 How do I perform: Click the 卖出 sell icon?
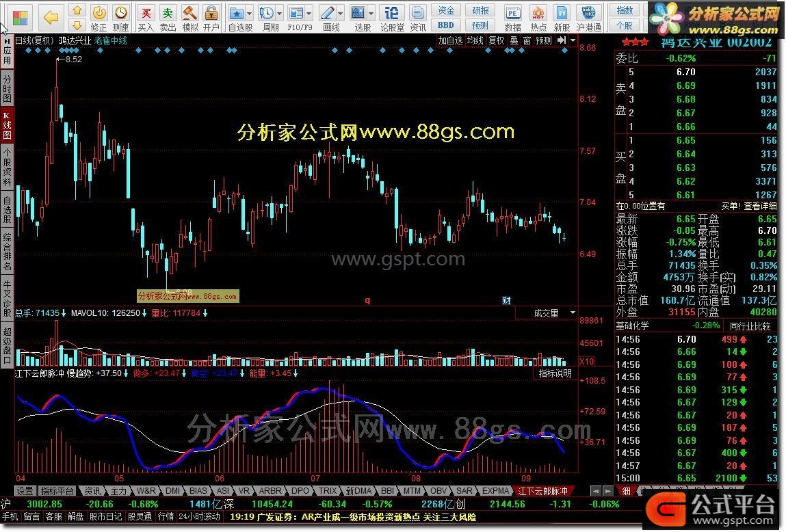(168, 18)
